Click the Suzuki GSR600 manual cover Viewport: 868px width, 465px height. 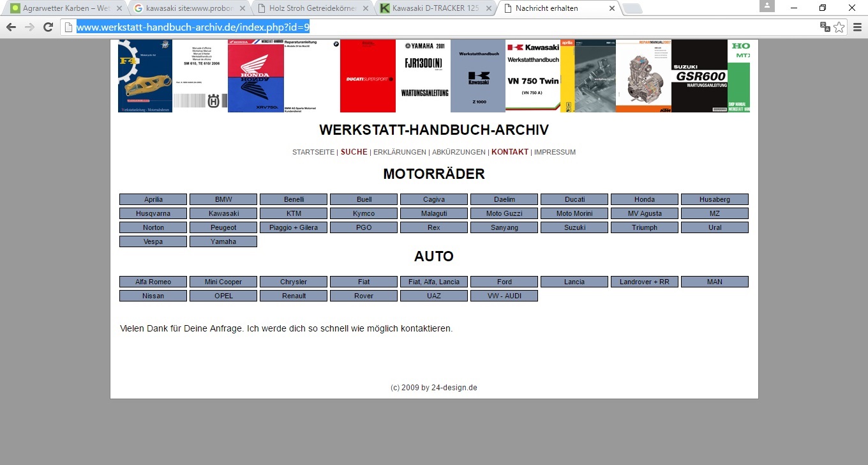[700, 76]
